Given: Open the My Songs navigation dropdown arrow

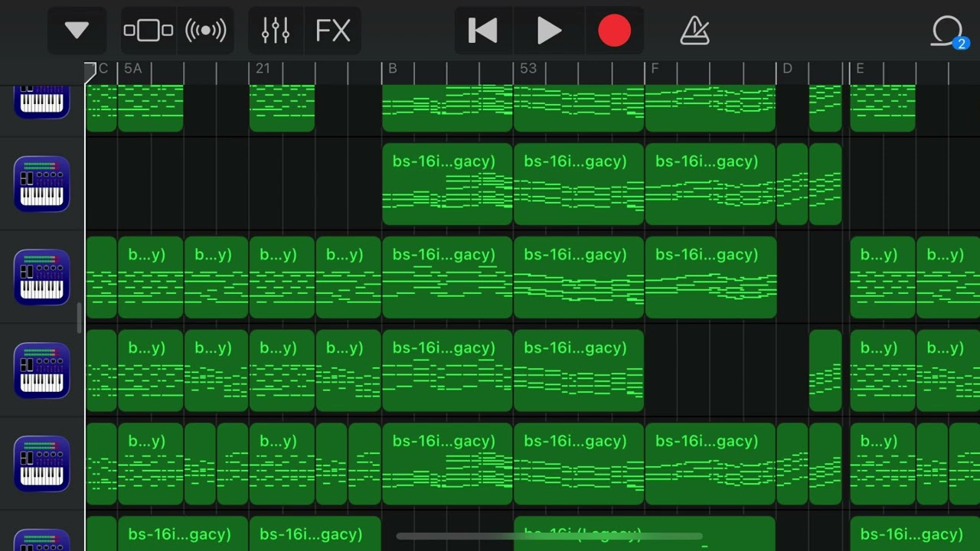Looking at the screenshot, I should (77, 31).
